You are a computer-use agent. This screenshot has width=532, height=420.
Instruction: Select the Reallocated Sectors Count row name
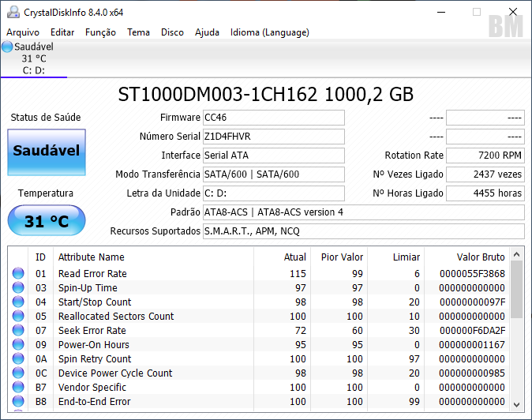[116, 317]
